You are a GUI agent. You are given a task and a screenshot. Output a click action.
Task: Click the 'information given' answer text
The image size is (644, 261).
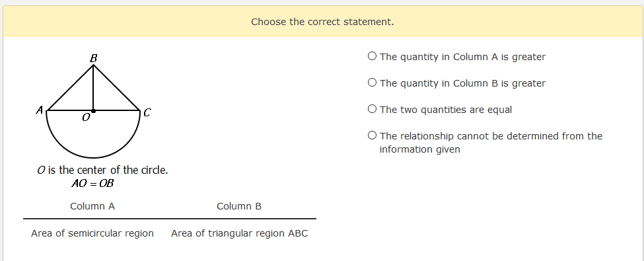click(x=419, y=149)
